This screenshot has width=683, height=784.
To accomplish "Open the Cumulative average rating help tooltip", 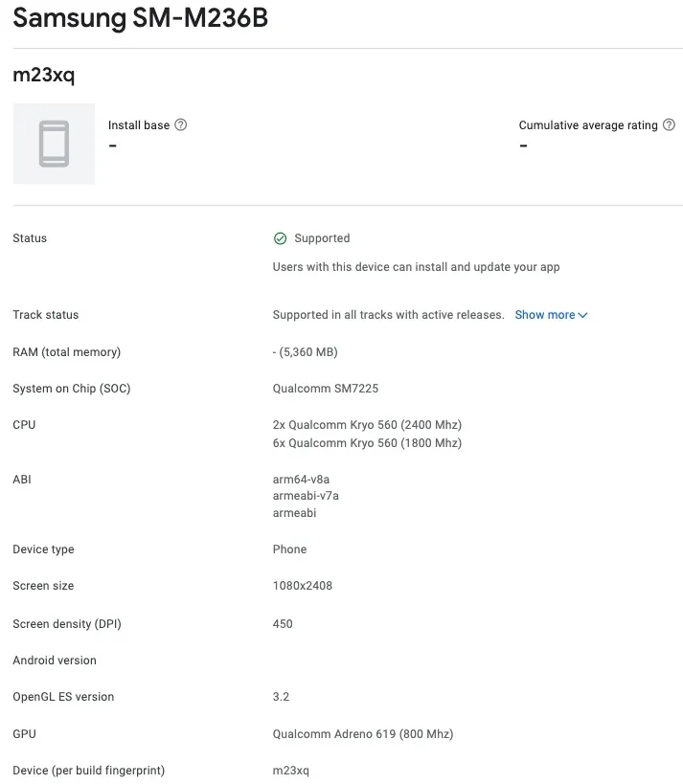I will click(669, 124).
